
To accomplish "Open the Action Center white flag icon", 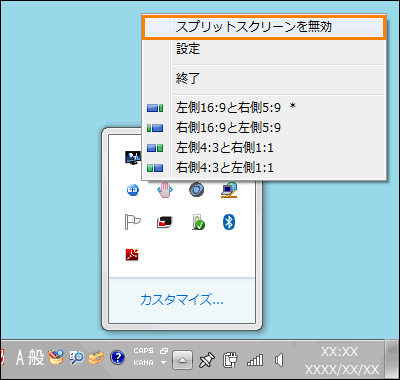I will (x=133, y=222).
